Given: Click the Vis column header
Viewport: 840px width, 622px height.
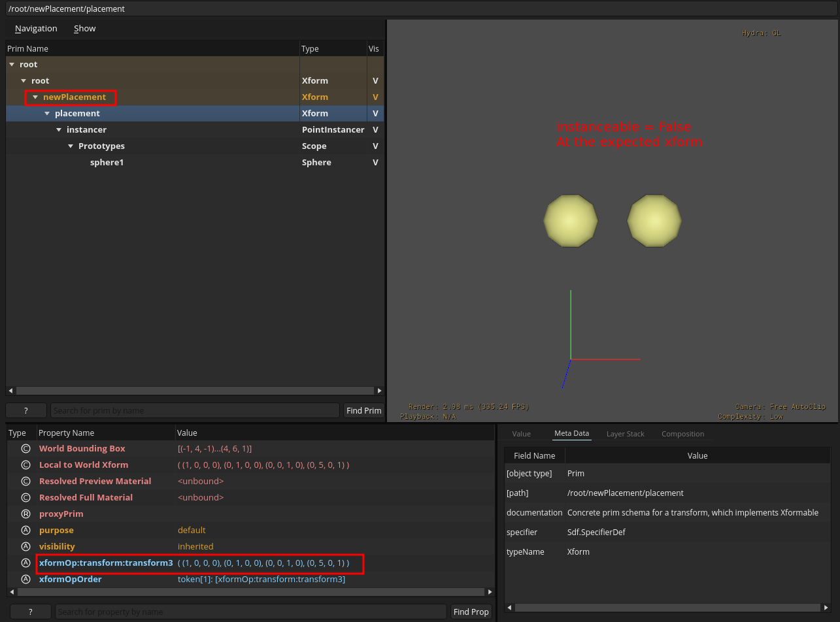Looking at the screenshot, I should pyautogui.click(x=375, y=49).
